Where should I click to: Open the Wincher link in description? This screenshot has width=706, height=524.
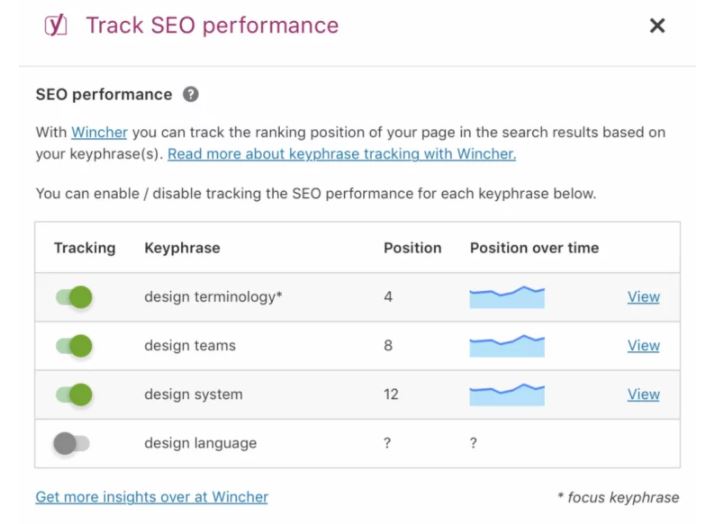(100, 132)
